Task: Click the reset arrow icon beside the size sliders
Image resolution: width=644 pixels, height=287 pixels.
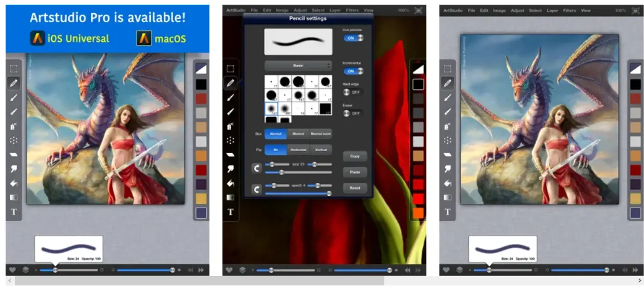Action: [x=257, y=168]
